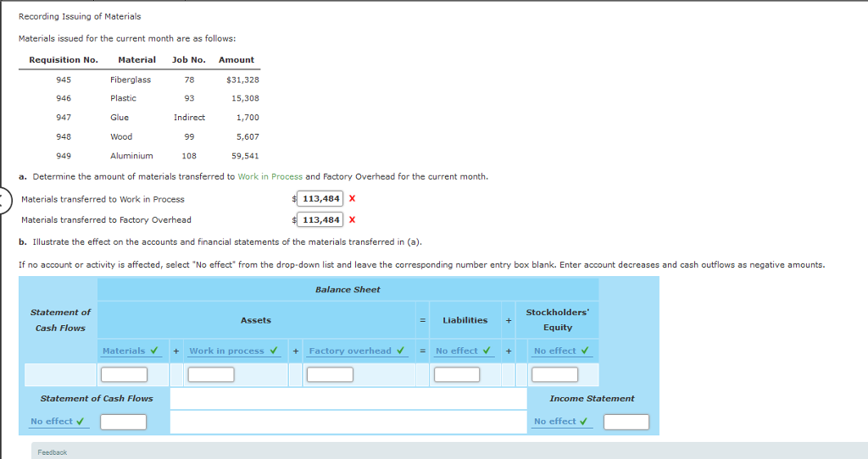Click the amount box under Materials
Image resolution: width=868 pixels, height=459 pixels.
pos(124,374)
